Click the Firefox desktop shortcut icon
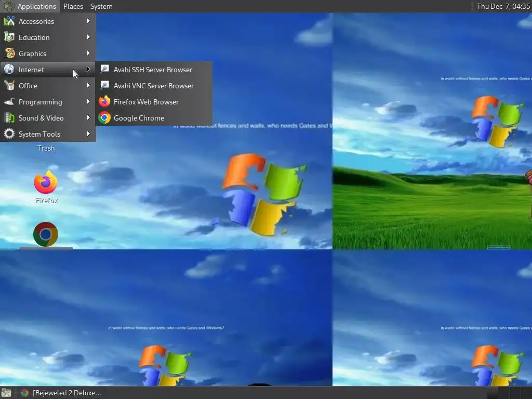This screenshot has width=532, height=399. [x=46, y=182]
